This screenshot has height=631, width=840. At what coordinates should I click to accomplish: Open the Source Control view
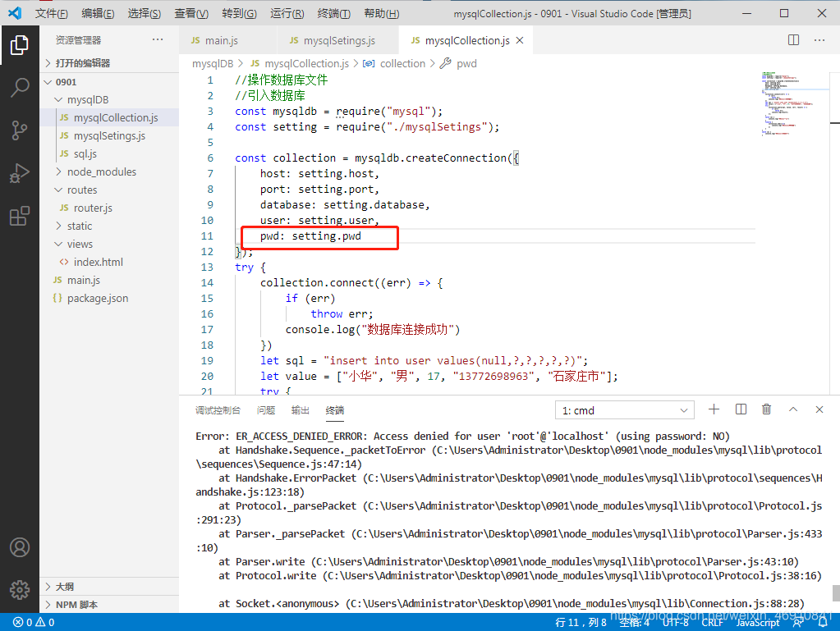click(x=20, y=130)
